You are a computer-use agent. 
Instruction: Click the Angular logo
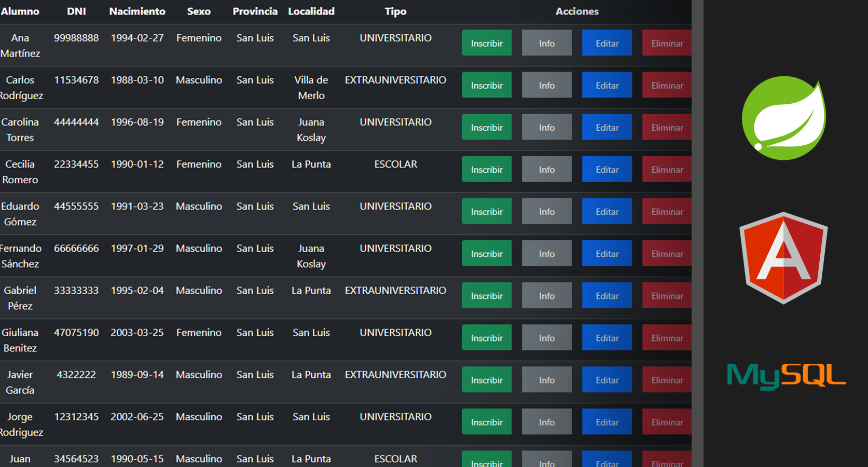tap(783, 258)
